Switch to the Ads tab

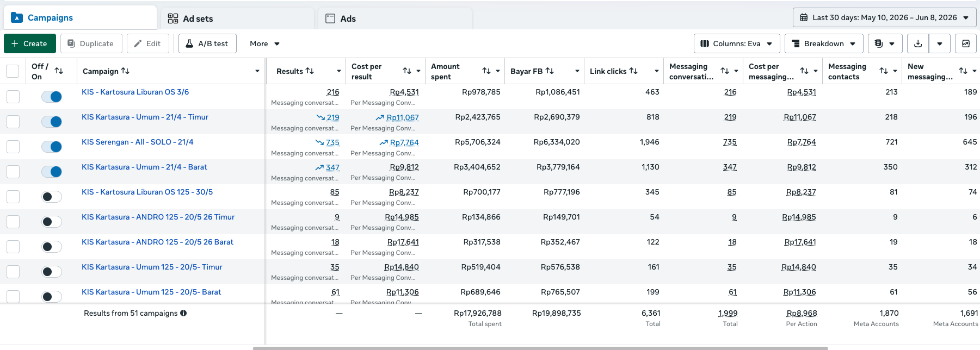coord(395,18)
